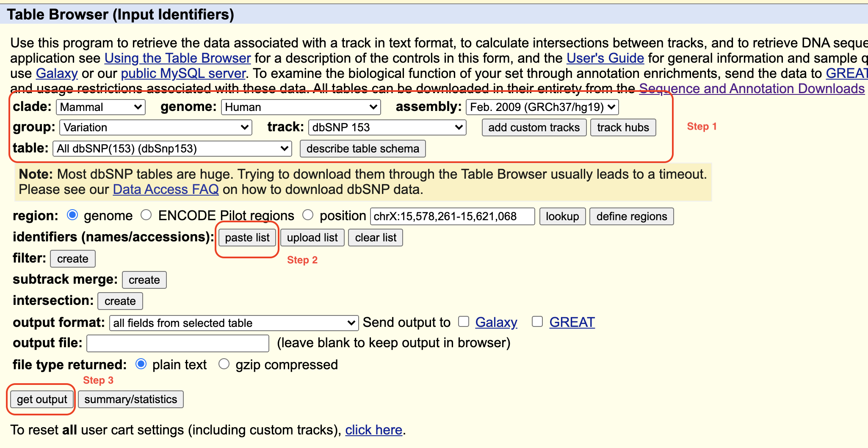
Task: Click the describe table schema button
Action: 362,148
